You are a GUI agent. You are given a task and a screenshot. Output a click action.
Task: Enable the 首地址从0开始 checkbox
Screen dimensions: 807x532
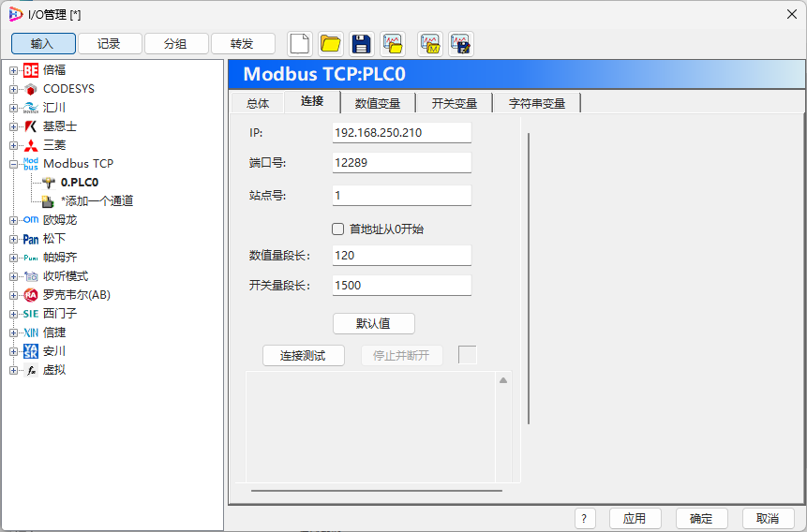337,229
